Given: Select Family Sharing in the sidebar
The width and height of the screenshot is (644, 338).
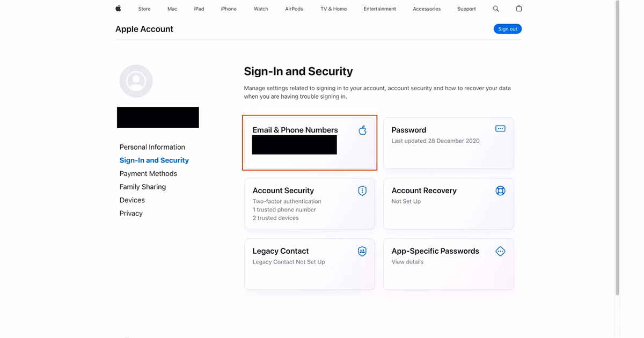Looking at the screenshot, I should (143, 187).
